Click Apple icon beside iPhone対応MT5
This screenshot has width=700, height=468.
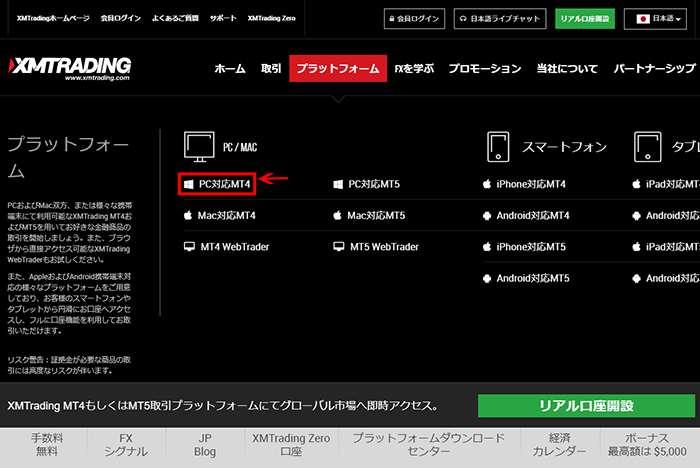click(487, 247)
